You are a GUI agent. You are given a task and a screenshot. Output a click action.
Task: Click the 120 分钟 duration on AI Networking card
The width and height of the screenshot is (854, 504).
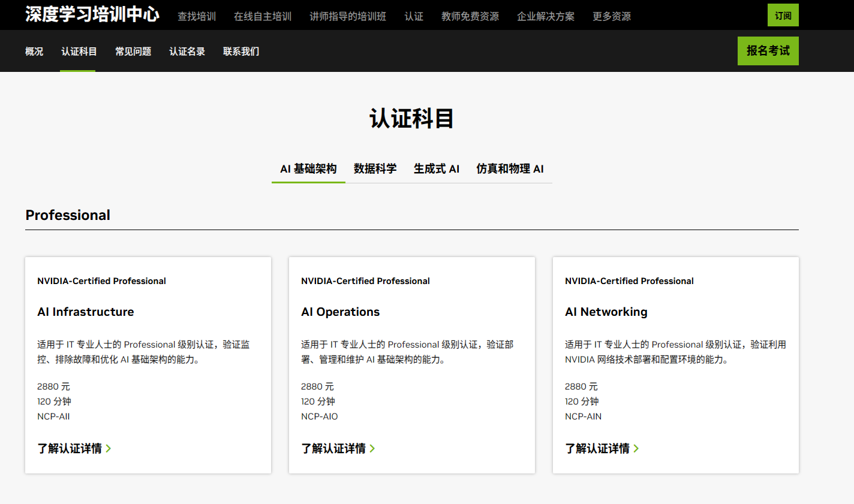582,402
